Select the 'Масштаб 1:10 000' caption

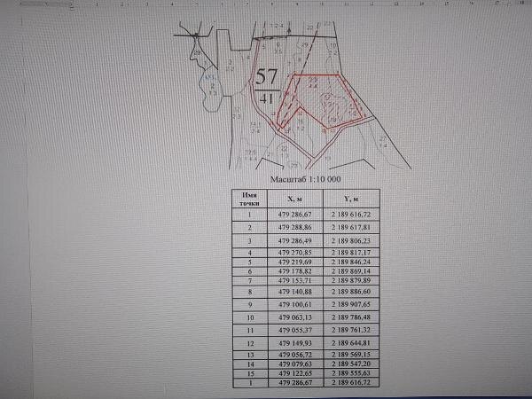coord(305,179)
